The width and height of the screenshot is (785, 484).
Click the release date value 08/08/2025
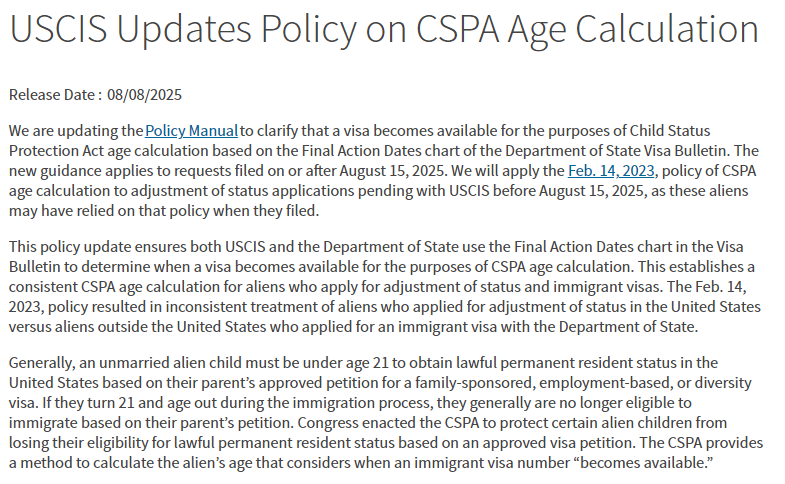(x=146, y=95)
